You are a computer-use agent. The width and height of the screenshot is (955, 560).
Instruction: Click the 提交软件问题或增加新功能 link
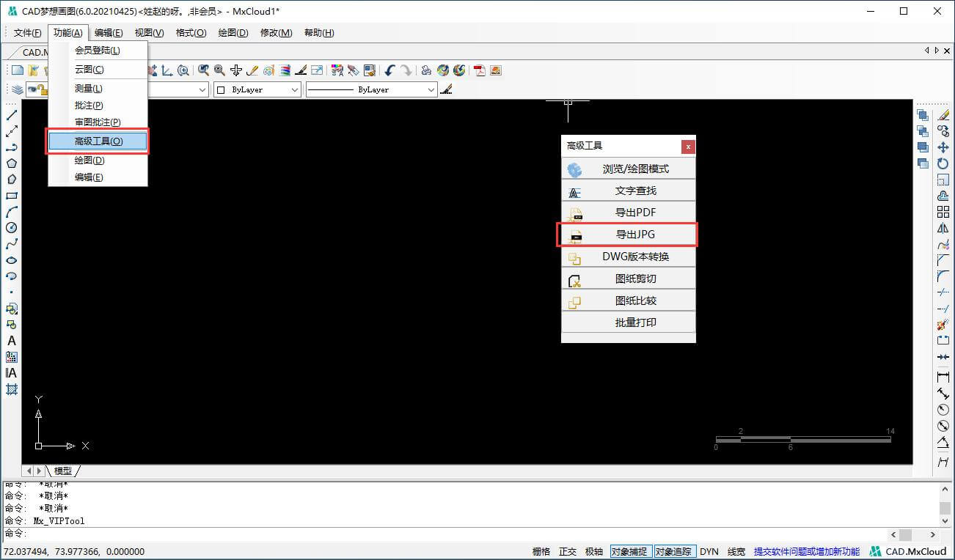click(806, 551)
